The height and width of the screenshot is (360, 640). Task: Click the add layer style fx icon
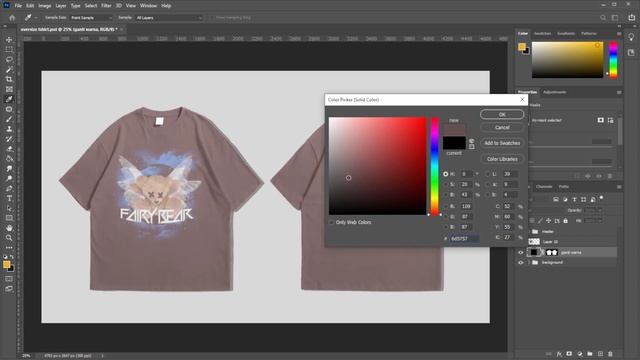coord(559,354)
